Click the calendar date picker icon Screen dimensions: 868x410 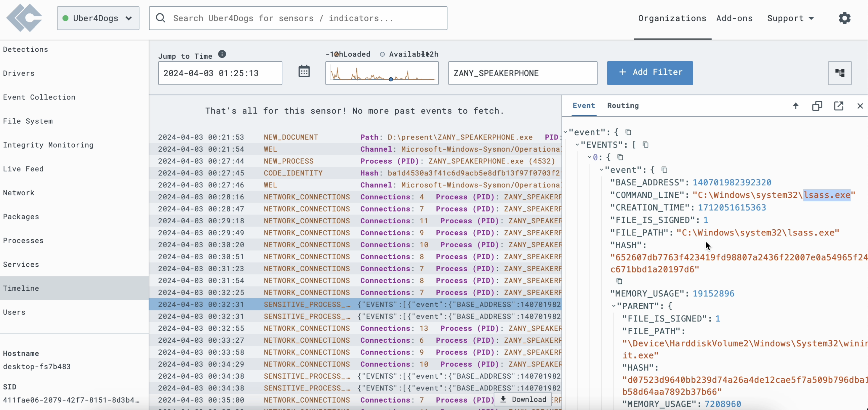pos(304,72)
